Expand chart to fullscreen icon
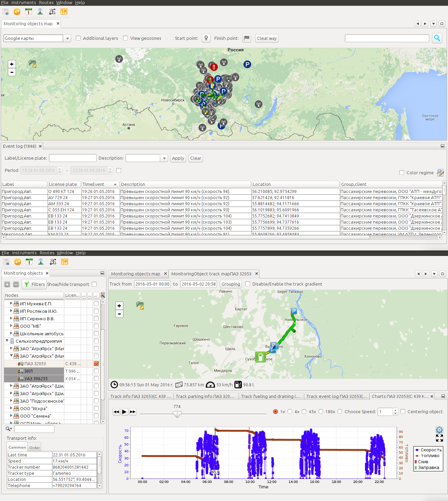Image resolution: width=448 pixels, height=501 pixels. 439,438
